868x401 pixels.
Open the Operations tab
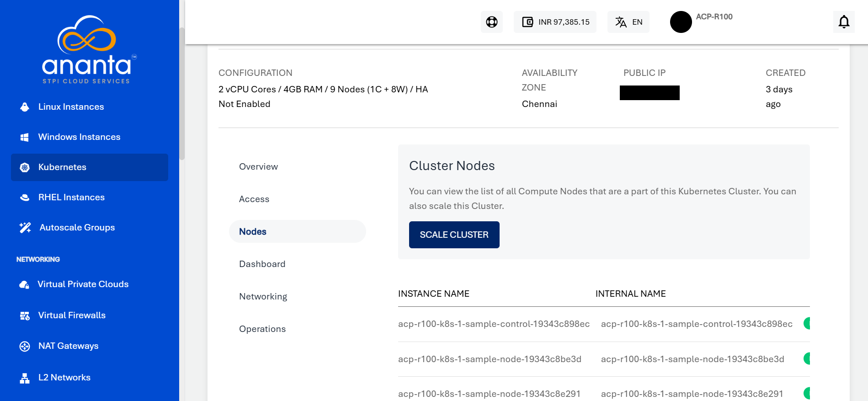(262, 329)
